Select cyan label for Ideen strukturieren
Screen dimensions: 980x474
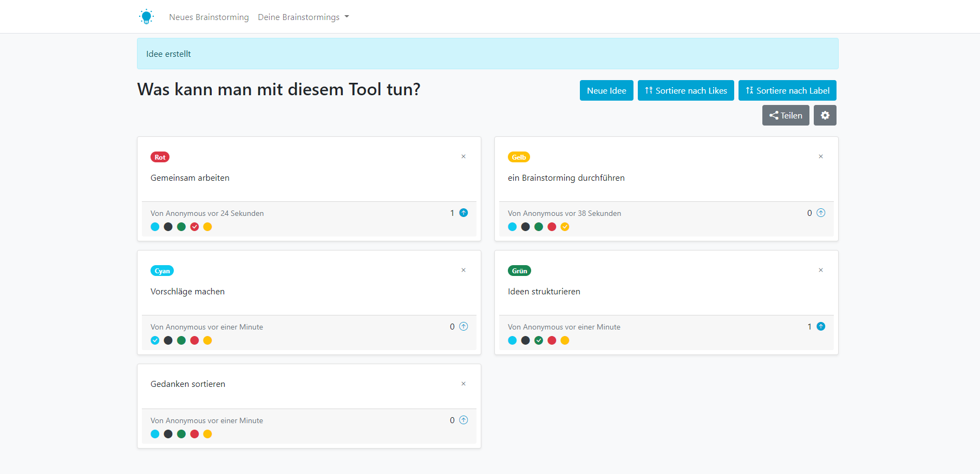tap(512, 340)
